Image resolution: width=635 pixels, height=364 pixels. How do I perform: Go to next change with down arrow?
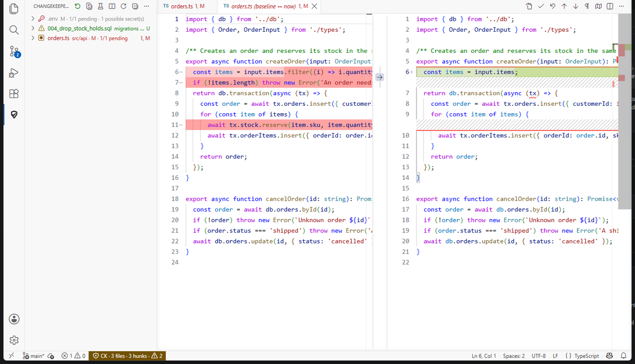(x=576, y=6)
